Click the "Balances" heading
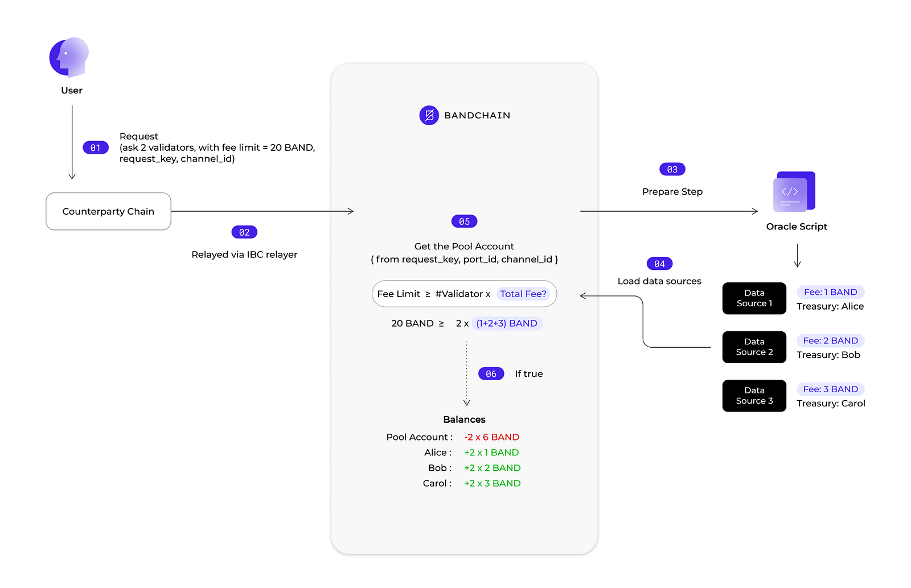This screenshot has width=911, height=588. [x=464, y=420]
